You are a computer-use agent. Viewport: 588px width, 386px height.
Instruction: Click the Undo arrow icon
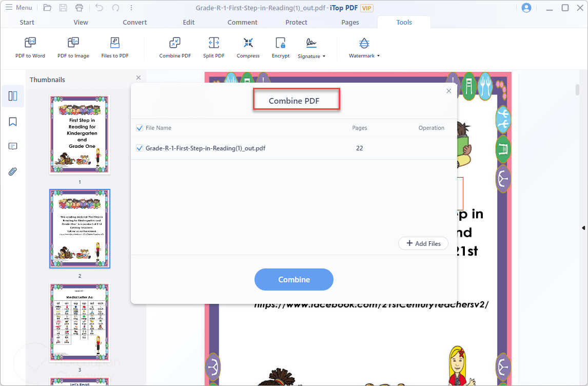click(x=99, y=8)
